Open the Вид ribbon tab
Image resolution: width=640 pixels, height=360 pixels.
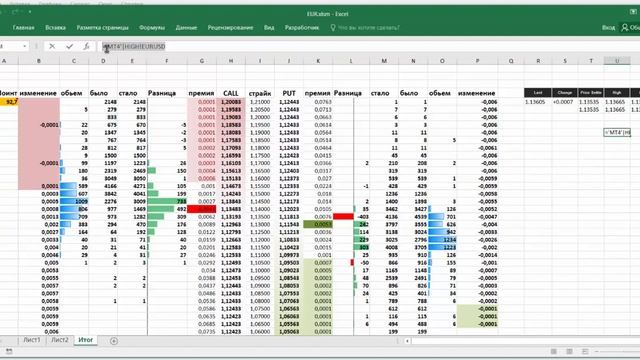[x=269, y=28]
